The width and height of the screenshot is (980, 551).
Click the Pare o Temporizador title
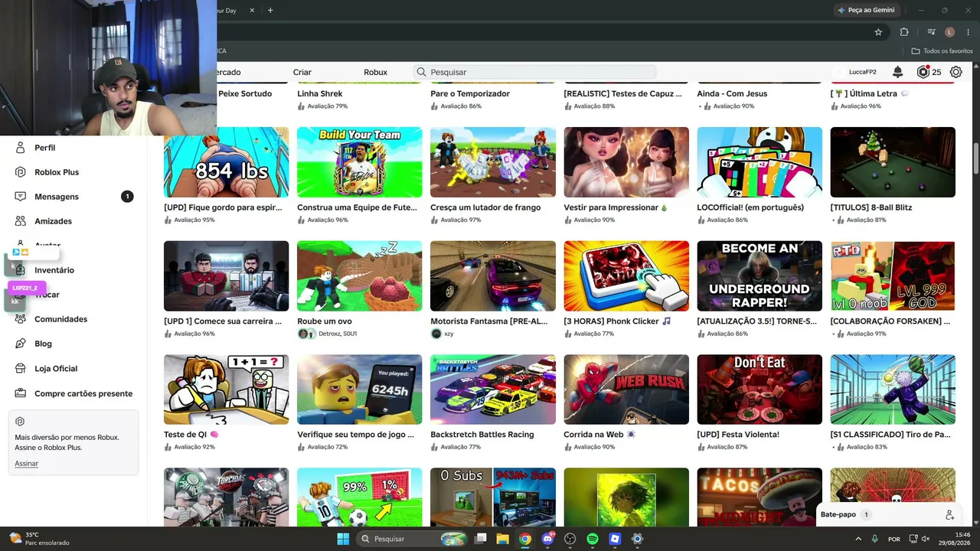point(470,94)
